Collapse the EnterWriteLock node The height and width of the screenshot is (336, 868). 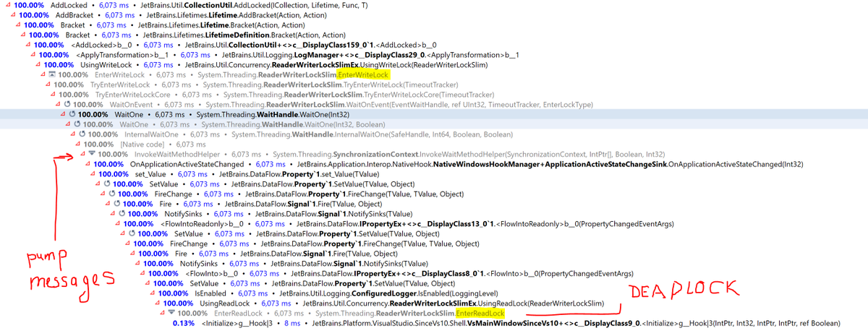pos(42,74)
